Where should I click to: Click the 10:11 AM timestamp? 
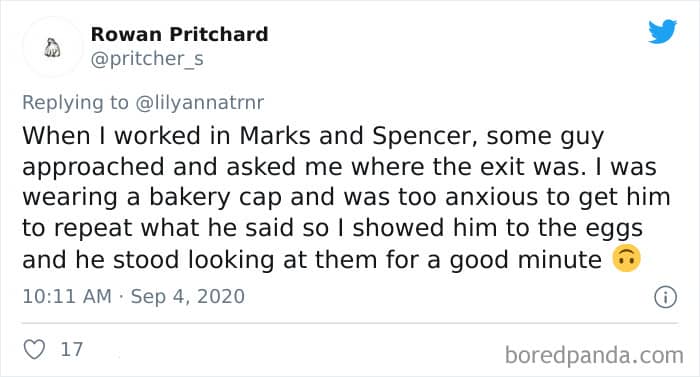[x=67, y=297]
